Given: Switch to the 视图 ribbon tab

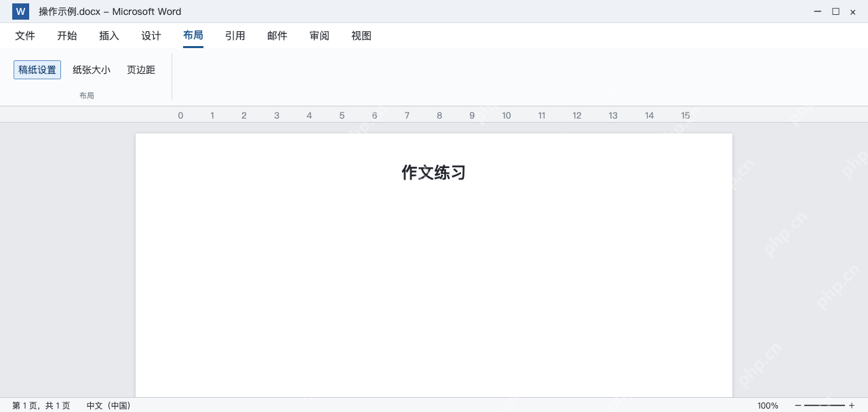Looking at the screenshot, I should pos(361,36).
